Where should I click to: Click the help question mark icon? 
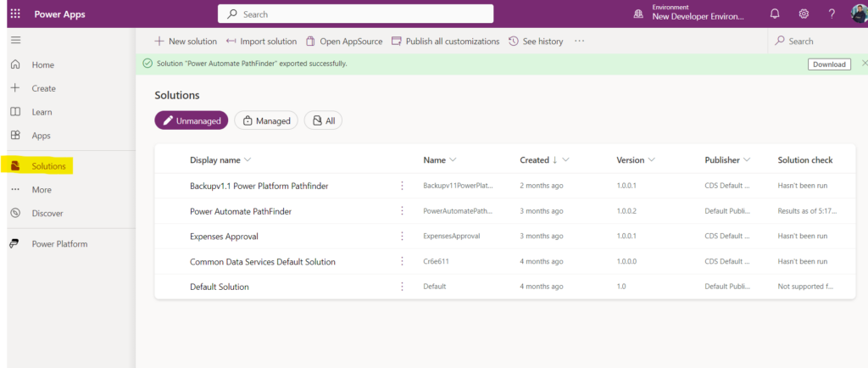tap(832, 14)
